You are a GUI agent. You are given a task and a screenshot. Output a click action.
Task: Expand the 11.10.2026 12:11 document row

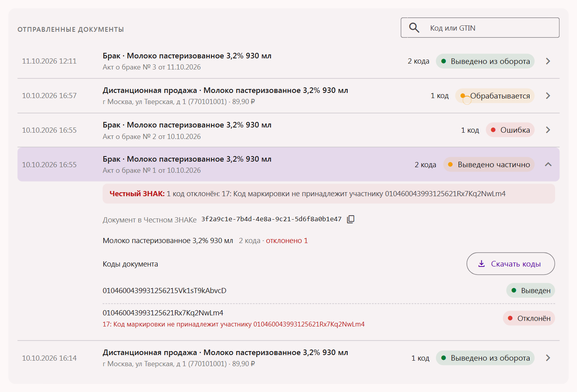[548, 61]
